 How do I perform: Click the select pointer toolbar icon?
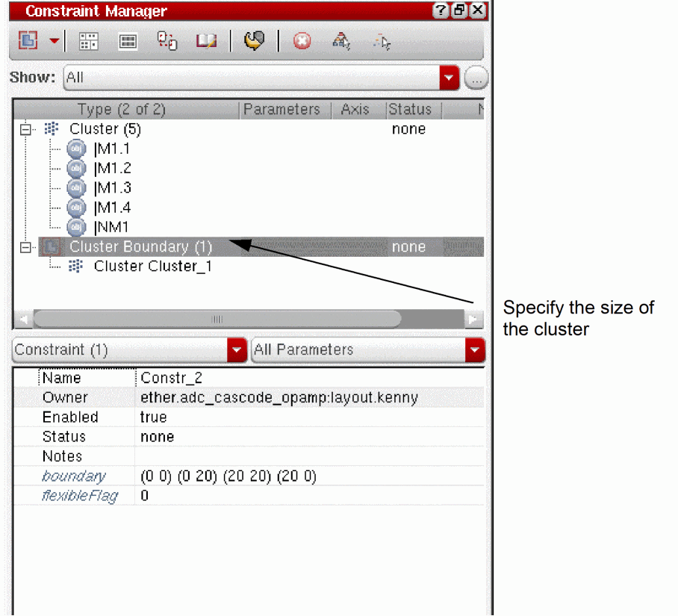point(382,42)
